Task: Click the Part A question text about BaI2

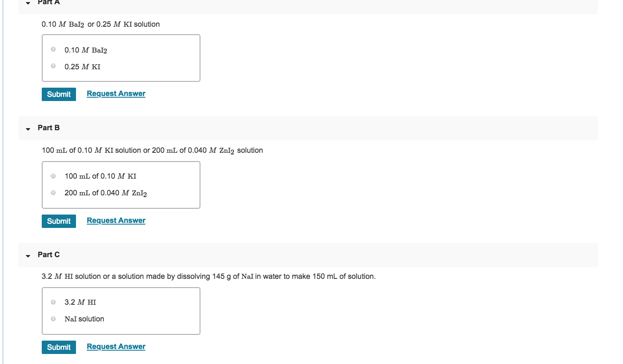Action: [101, 24]
